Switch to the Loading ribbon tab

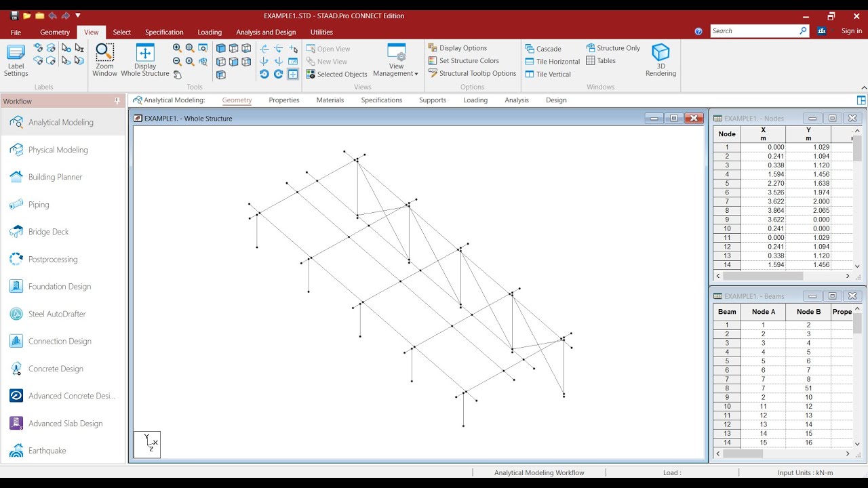[x=210, y=32]
